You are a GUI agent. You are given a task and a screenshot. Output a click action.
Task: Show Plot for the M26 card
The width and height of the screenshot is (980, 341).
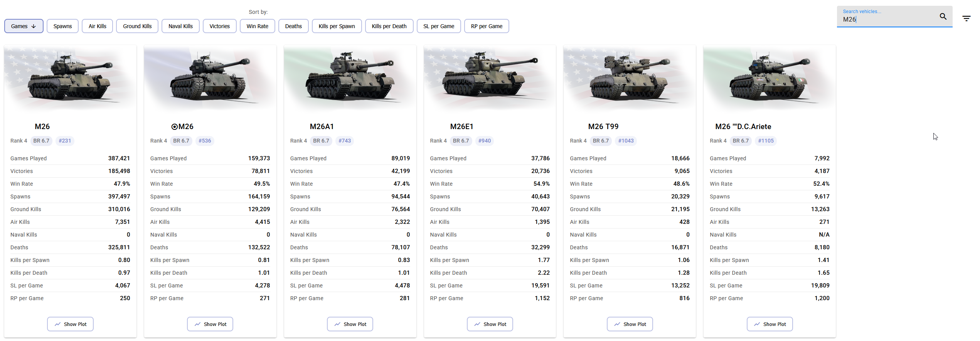tap(70, 324)
